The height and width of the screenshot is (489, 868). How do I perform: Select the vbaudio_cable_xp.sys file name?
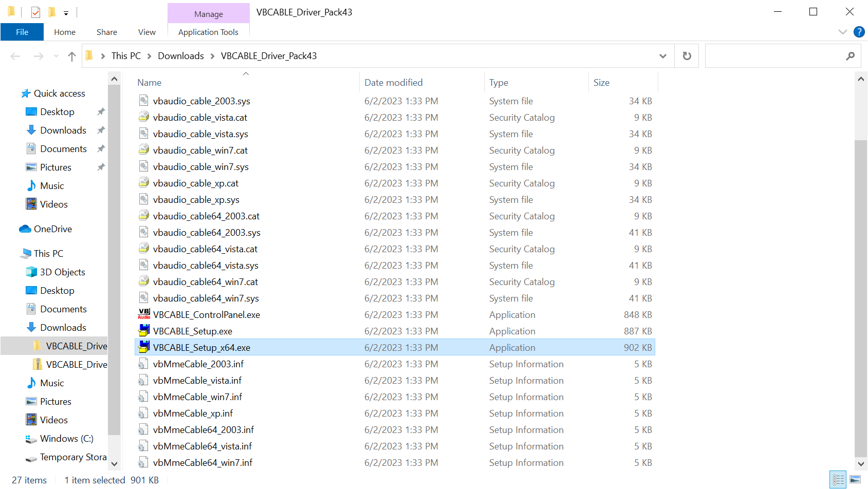196,200
